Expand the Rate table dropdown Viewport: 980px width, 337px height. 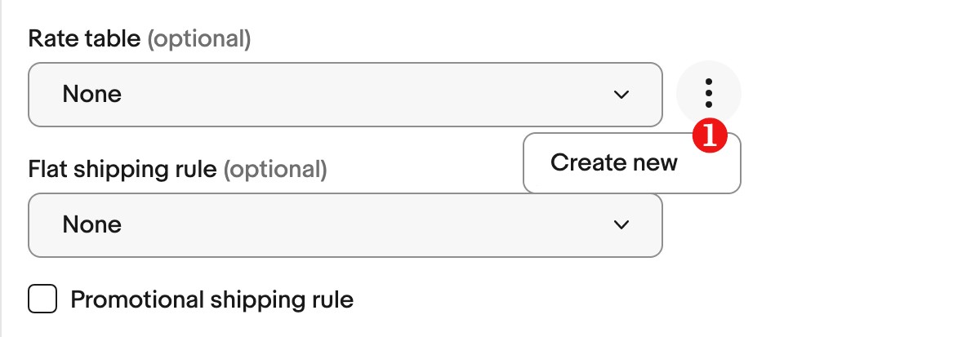(345, 95)
